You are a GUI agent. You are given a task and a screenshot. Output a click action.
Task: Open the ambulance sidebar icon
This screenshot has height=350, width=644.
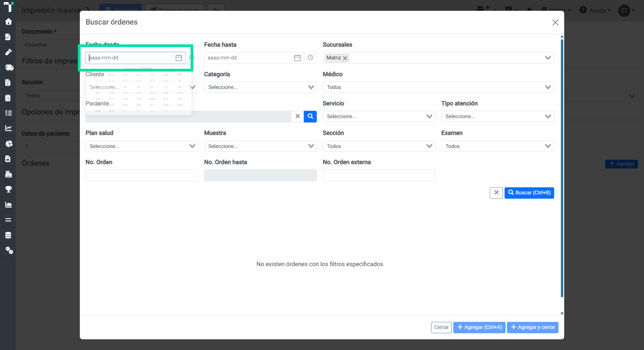coord(9,67)
